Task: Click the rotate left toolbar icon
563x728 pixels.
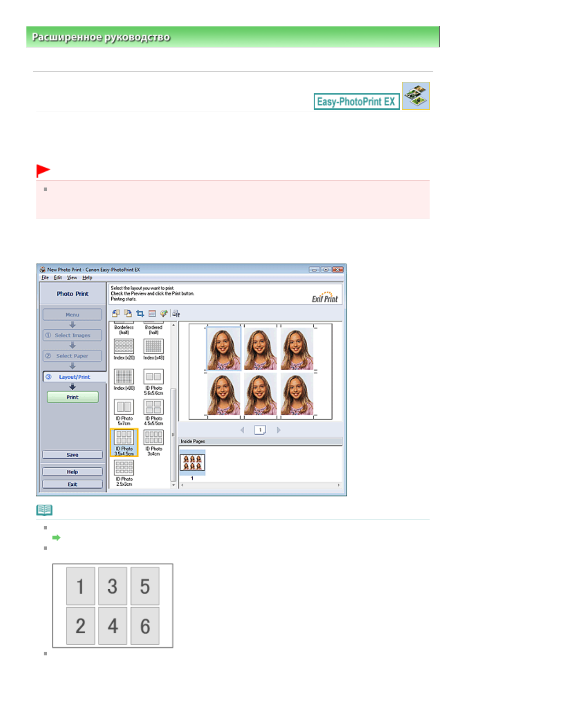Action: pyautogui.click(x=115, y=313)
